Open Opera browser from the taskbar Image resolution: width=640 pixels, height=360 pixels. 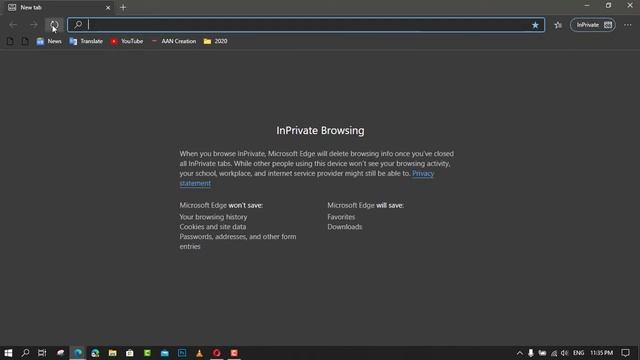(217, 353)
